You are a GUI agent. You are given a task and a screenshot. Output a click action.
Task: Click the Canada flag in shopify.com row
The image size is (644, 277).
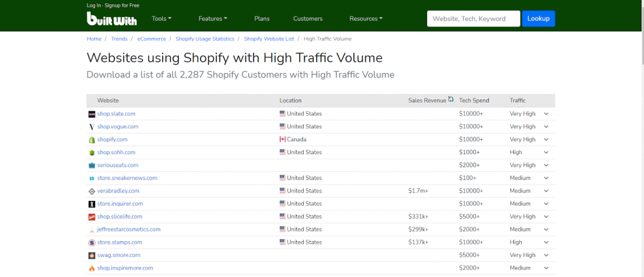[x=282, y=139]
